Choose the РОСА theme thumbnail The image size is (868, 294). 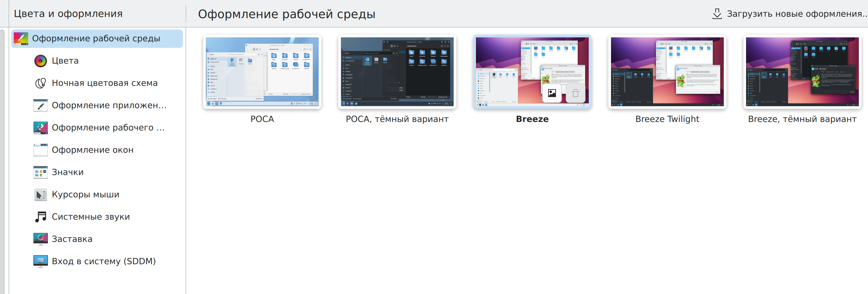point(262,72)
